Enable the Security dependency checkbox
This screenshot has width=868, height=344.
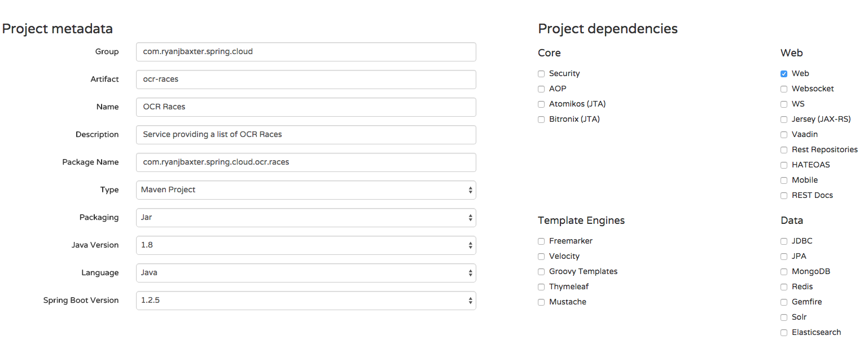point(541,74)
